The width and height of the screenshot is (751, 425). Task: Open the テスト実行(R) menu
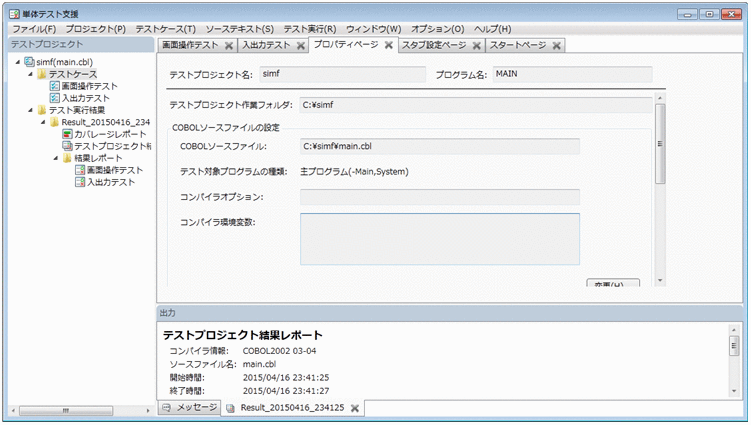point(310,29)
